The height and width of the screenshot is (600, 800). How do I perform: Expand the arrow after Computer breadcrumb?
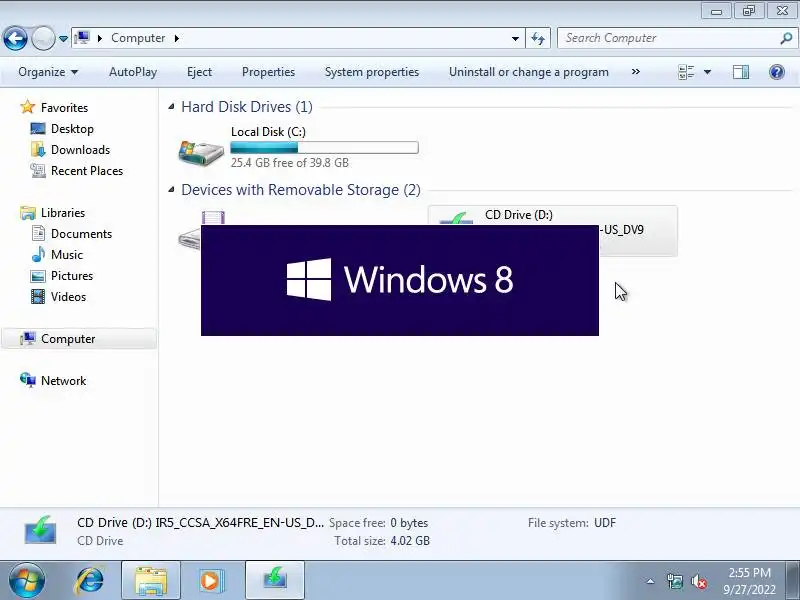click(x=177, y=38)
